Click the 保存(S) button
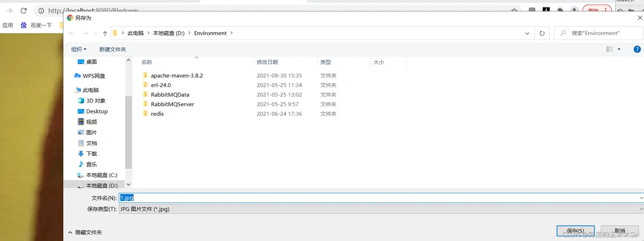The height and width of the screenshot is (241, 644). 575,231
